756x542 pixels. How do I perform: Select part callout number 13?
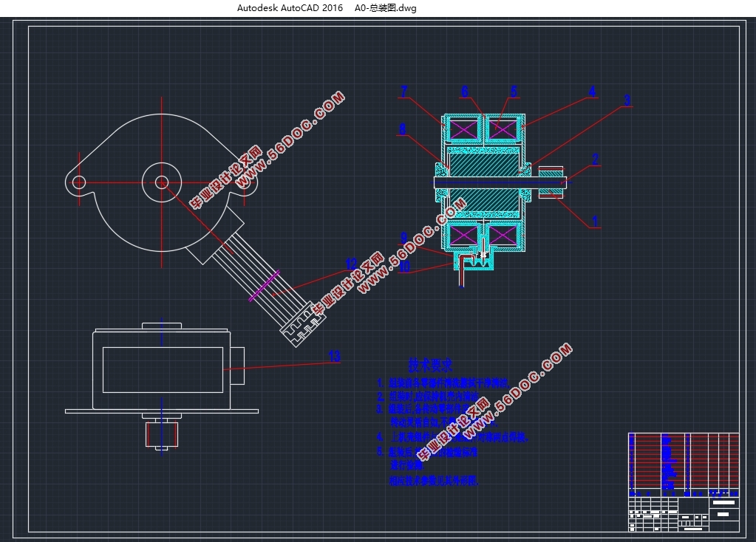click(x=335, y=356)
